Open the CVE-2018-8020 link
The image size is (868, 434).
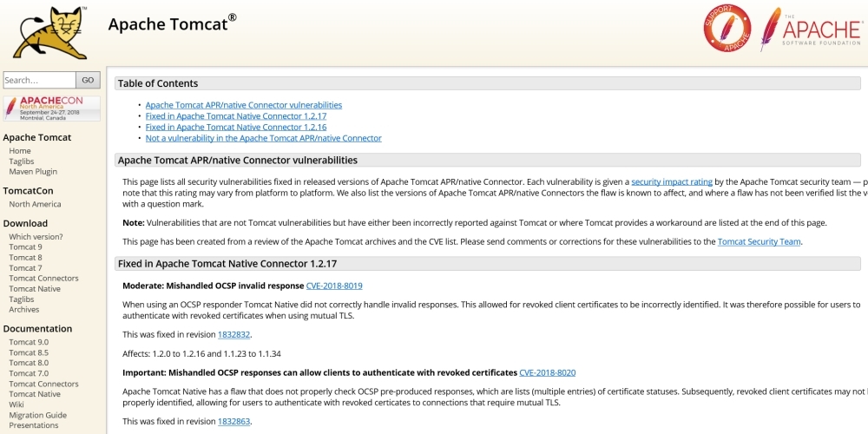pos(548,372)
